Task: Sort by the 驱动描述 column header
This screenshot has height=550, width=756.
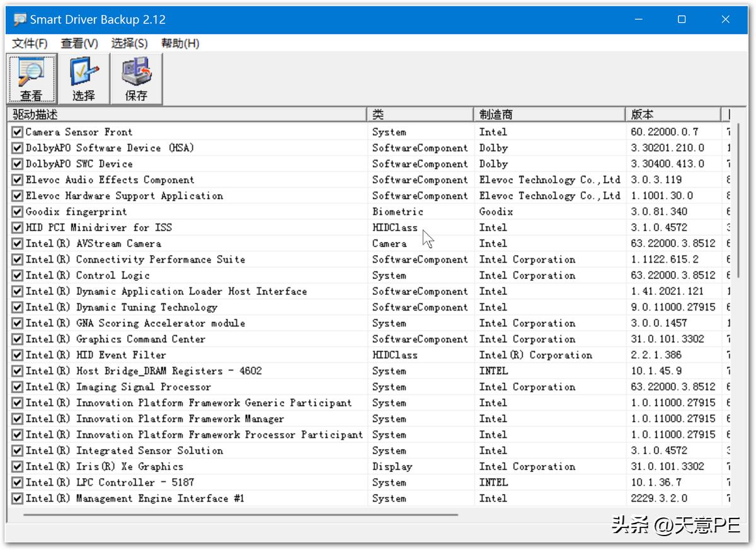Action: 186,115
